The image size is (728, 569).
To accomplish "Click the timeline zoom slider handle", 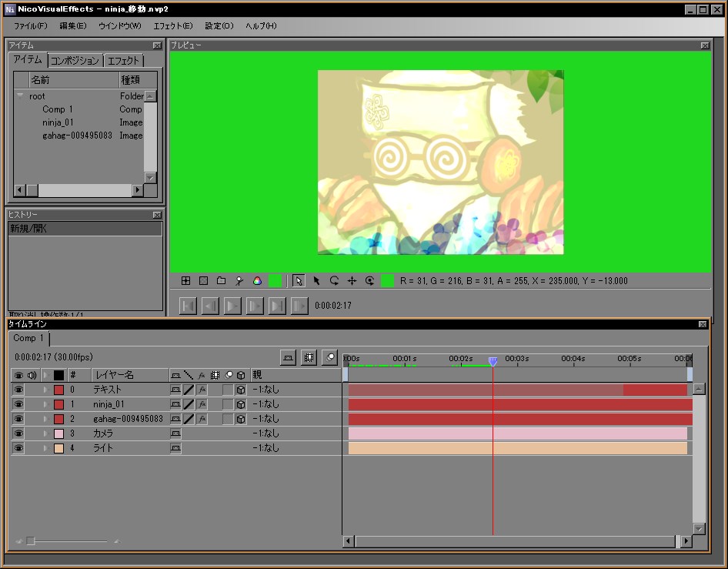I will coord(31,541).
